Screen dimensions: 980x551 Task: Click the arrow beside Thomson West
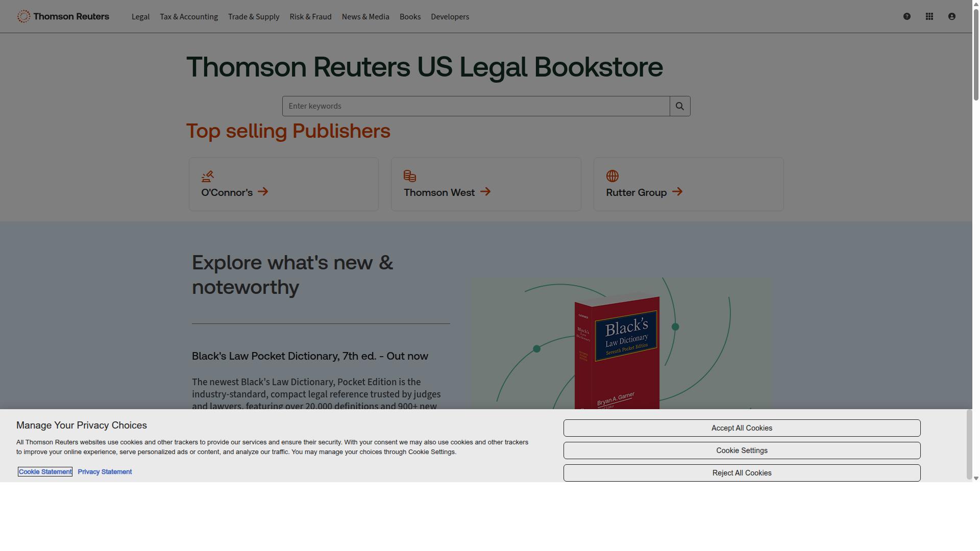485,192
